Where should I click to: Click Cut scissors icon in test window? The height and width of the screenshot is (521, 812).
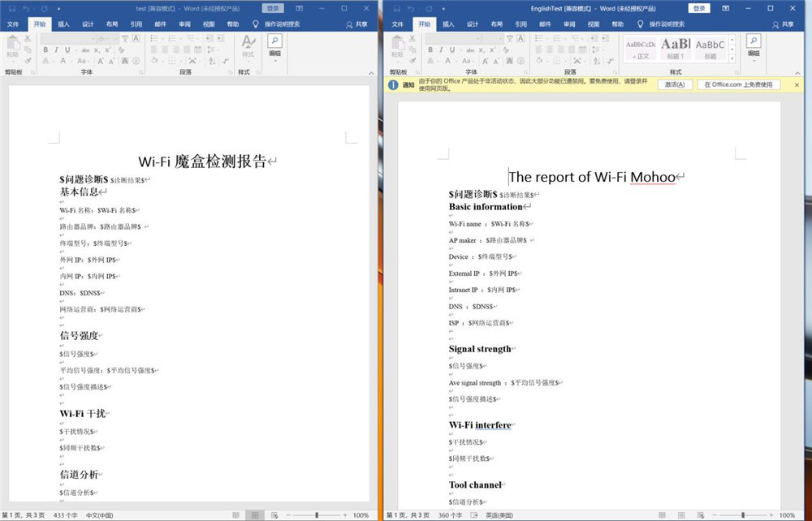pyautogui.click(x=28, y=39)
